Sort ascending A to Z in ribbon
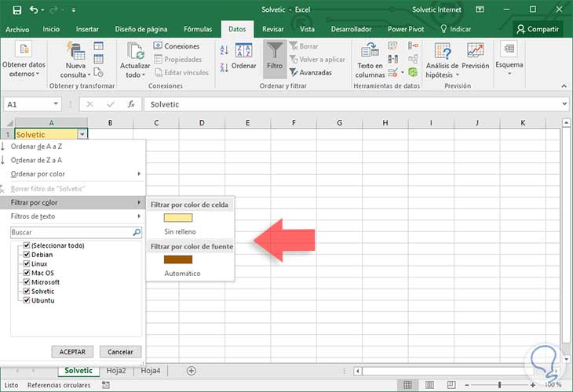573x392 pixels. point(224,50)
